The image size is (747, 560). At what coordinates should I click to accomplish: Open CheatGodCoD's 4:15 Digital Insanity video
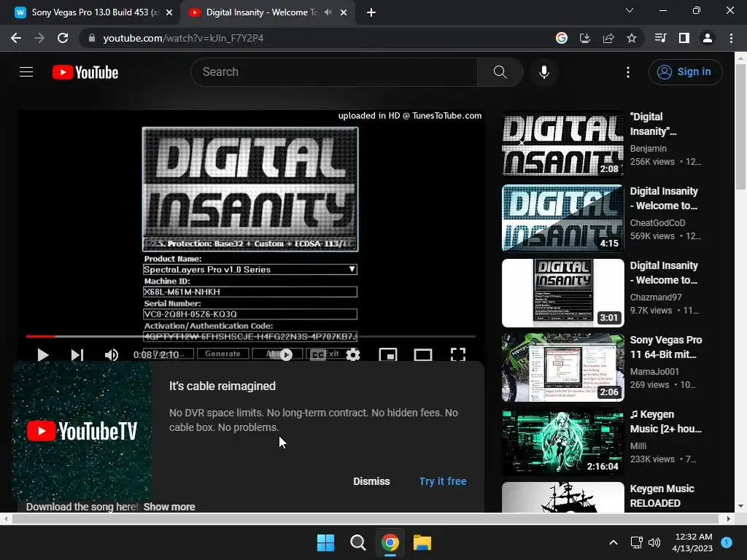[x=562, y=218]
